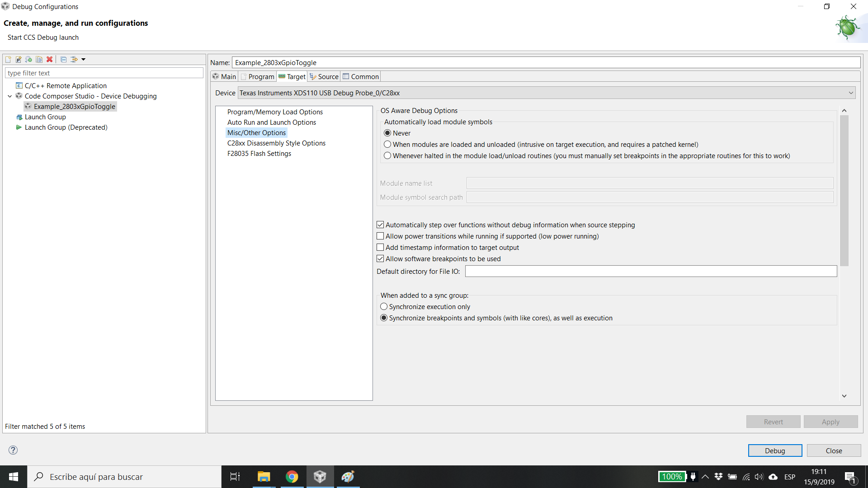Click the Windows taskbar search box

124,477
